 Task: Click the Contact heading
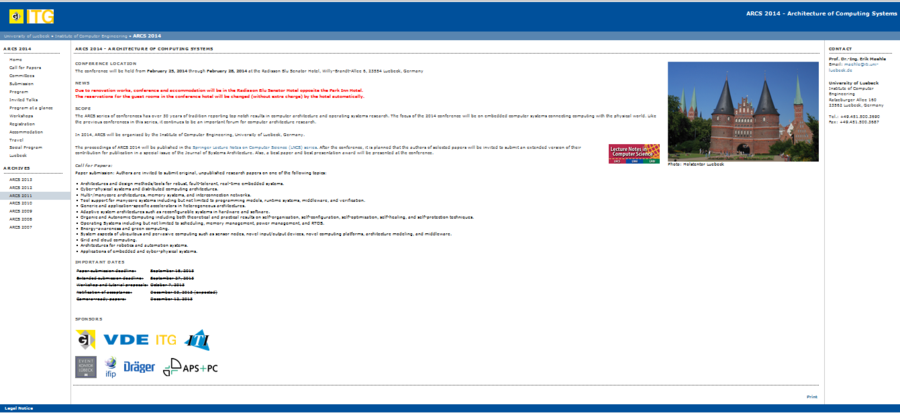(x=840, y=49)
